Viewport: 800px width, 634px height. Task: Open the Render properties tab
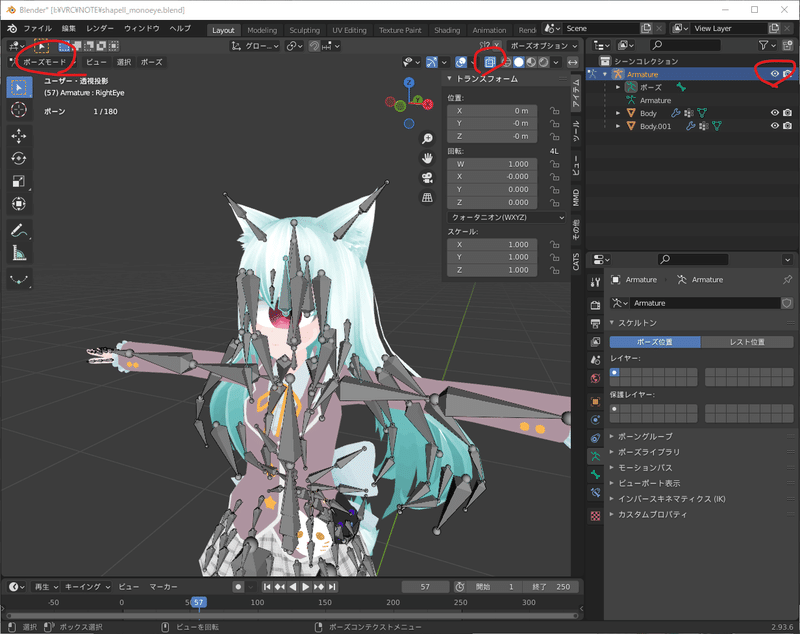[595, 305]
